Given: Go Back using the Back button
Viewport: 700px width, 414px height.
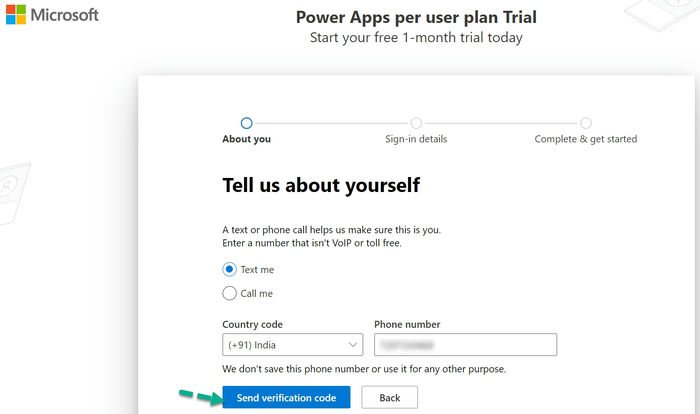Looking at the screenshot, I should pyautogui.click(x=389, y=397).
